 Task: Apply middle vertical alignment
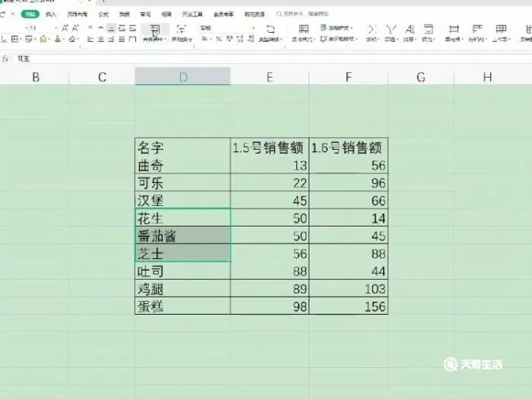[101, 28]
